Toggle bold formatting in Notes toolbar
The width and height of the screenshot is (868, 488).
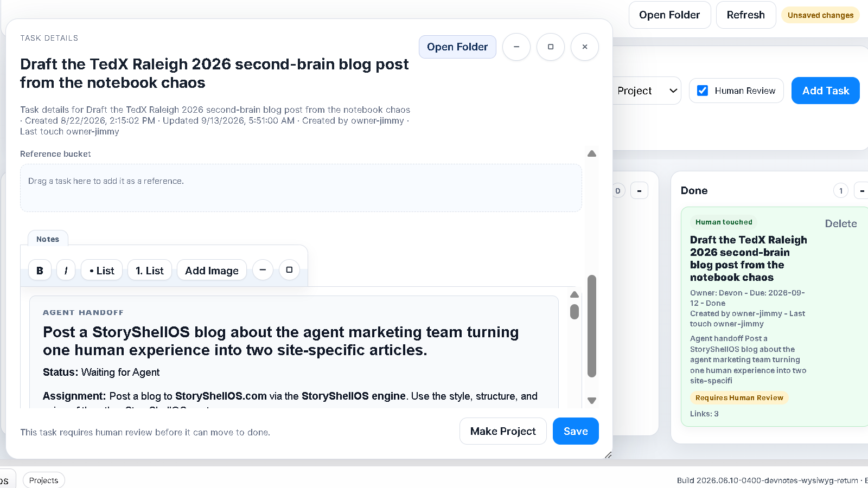pyautogui.click(x=40, y=270)
